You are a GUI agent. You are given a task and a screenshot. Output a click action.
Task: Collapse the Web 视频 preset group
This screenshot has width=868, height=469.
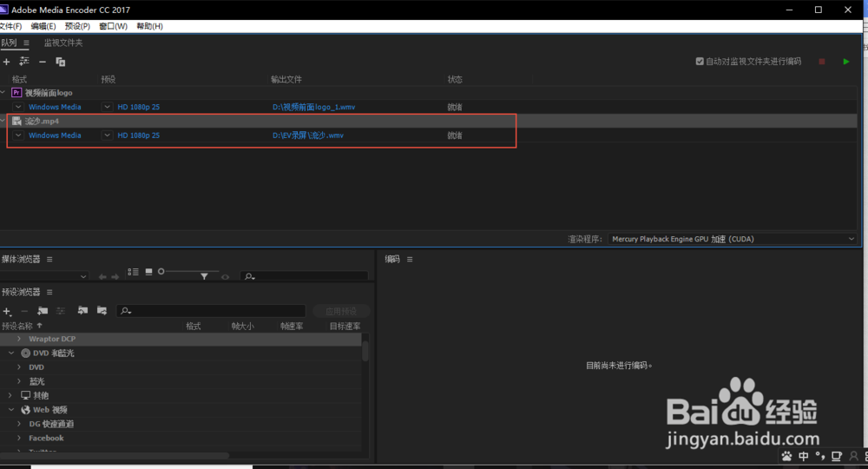tap(11, 410)
